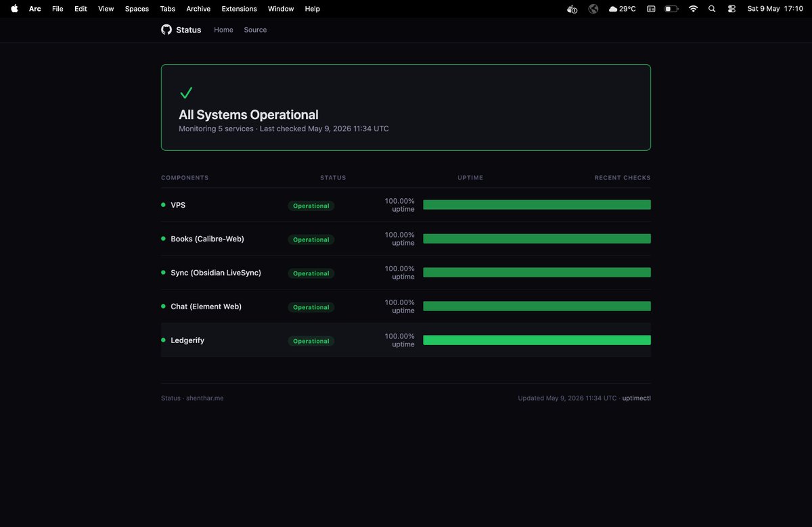The image size is (812, 527).
Task: Click the Operational badge in the Books row
Action: point(311,239)
